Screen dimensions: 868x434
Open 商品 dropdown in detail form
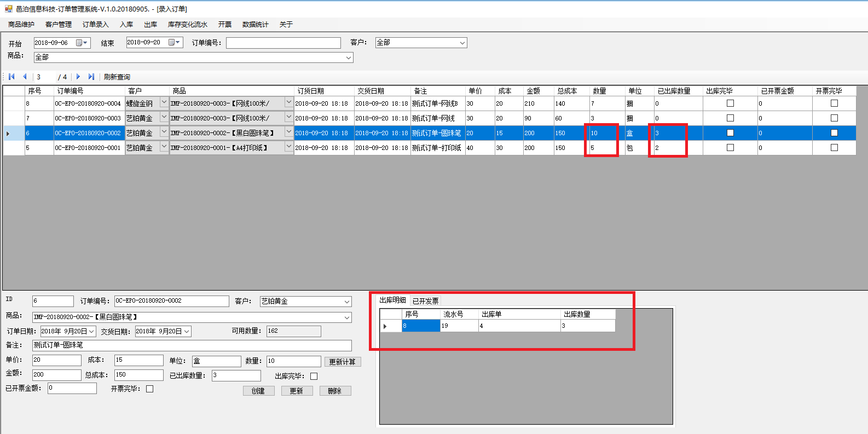tap(347, 317)
